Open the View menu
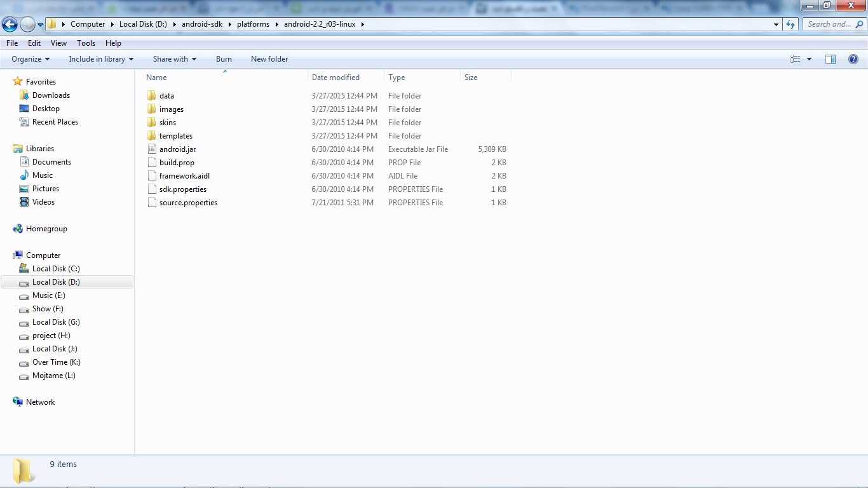 (58, 43)
